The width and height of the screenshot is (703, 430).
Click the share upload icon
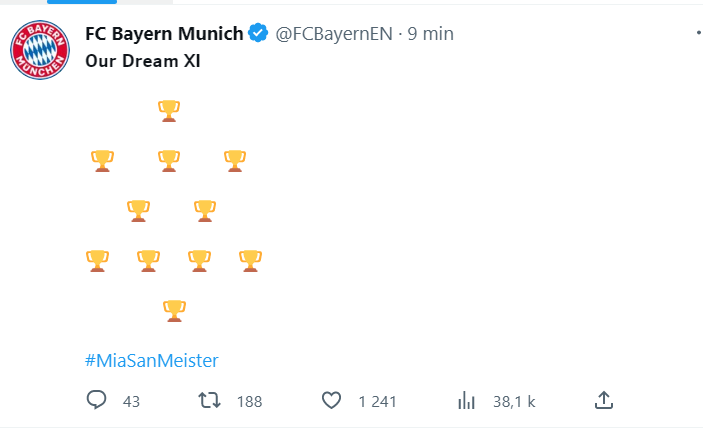tap(603, 401)
